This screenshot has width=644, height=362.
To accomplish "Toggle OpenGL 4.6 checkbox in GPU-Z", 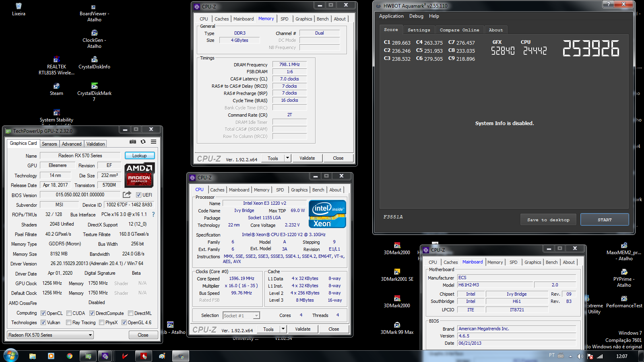I will 124,323.
